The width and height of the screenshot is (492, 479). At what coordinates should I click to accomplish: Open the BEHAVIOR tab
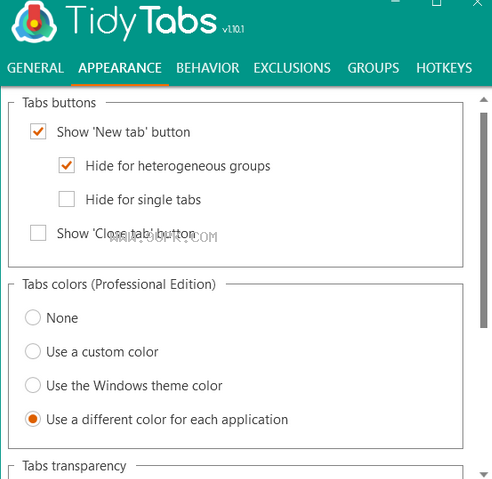(208, 68)
